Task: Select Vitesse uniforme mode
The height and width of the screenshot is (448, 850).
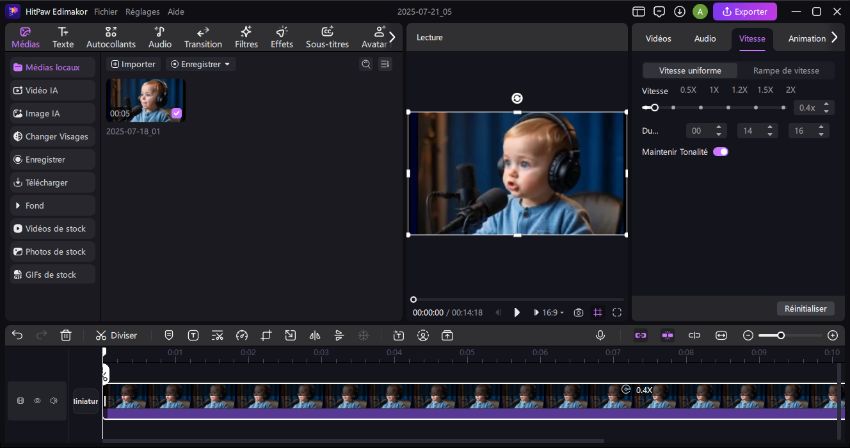Action: pyautogui.click(x=690, y=71)
